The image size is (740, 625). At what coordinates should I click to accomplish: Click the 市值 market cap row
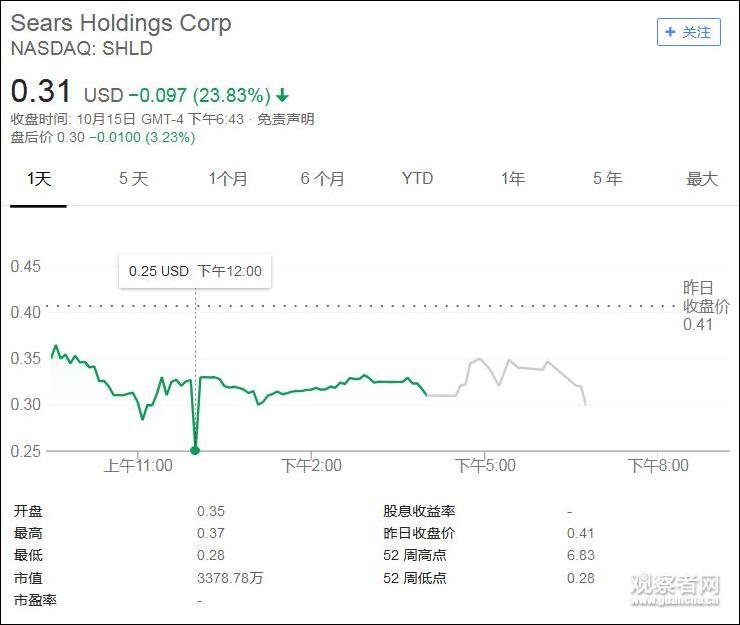pyautogui.click(x=29, y=578)
